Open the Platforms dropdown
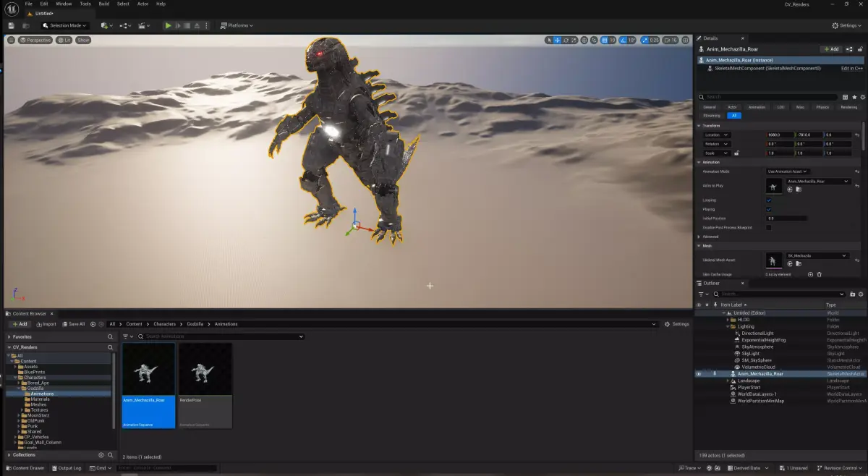This screenshot has width=868, height=476. [x=237, y=25]
